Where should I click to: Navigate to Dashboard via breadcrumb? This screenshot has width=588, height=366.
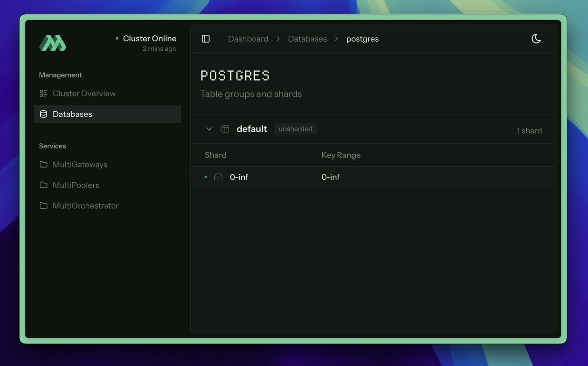coord(248,38)
